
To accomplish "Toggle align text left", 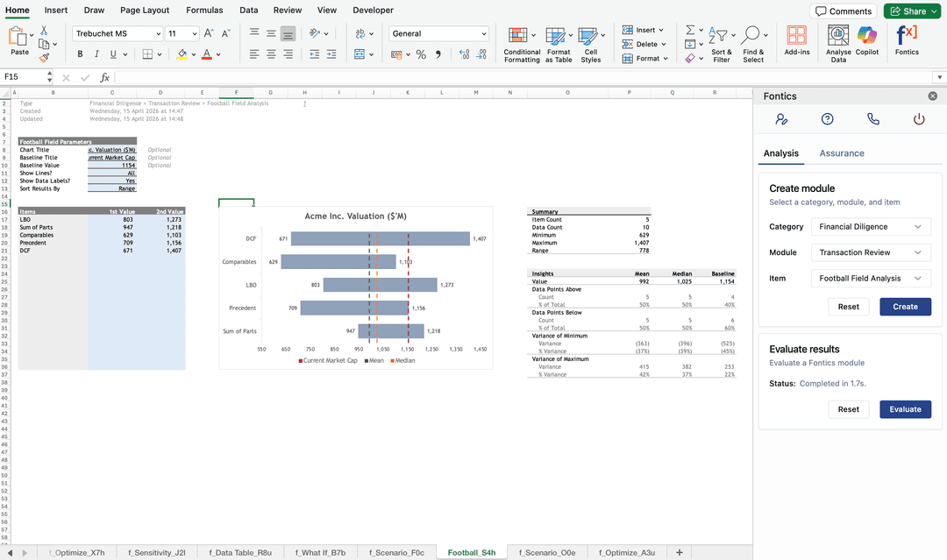I will point(254,54).
